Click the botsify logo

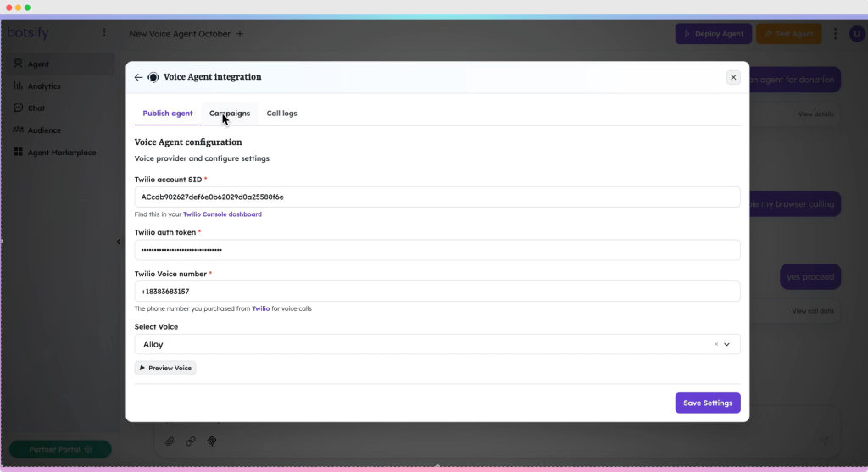pyautogui.click(x=28, y=33)
